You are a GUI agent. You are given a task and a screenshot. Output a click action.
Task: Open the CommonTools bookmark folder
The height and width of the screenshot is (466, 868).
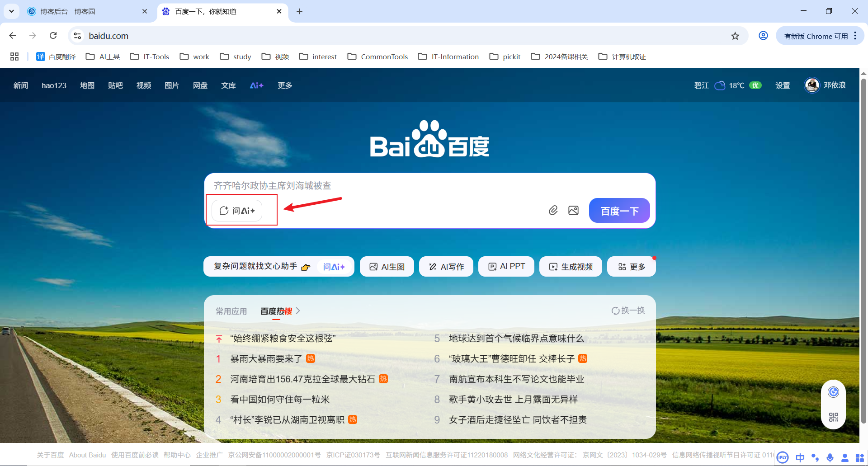(377, 56)
